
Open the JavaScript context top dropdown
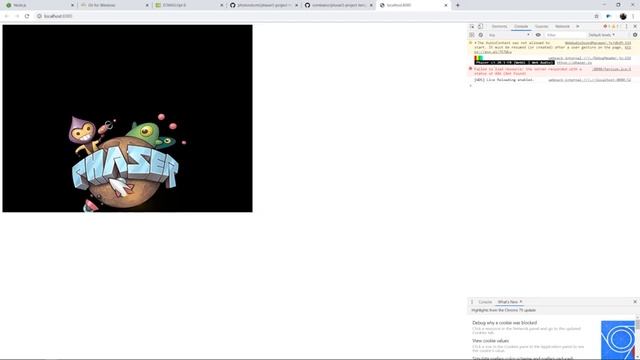click(509, 35)
